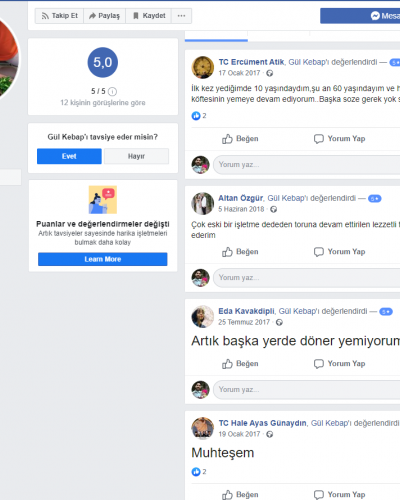Open the 25 Temmuz 2017 date link

coord(244,322)
